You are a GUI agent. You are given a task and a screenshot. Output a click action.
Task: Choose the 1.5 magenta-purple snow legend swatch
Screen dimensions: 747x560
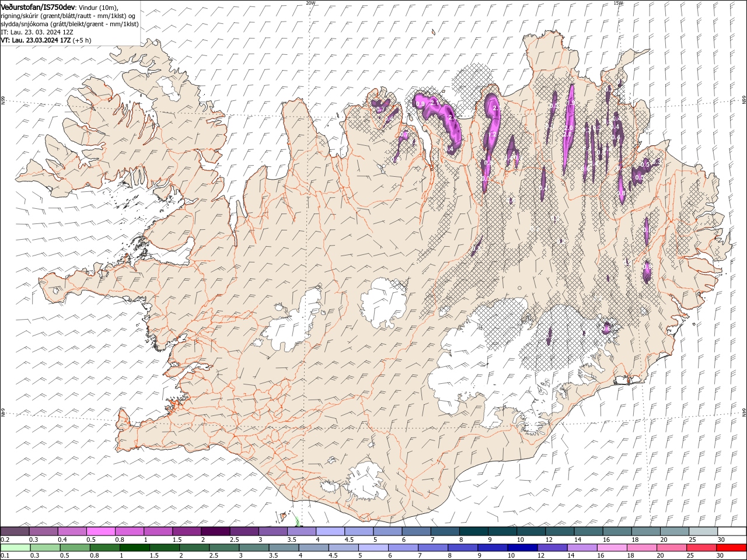(187, 531)
